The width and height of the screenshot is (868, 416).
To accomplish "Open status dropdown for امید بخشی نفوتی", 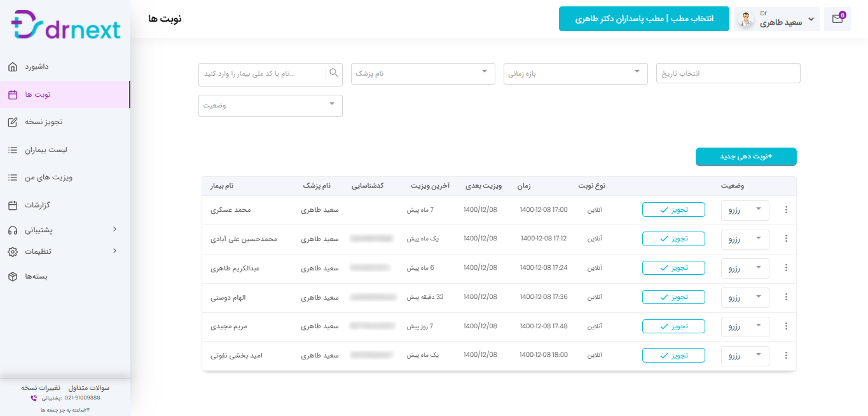I will tap(745, 357).
